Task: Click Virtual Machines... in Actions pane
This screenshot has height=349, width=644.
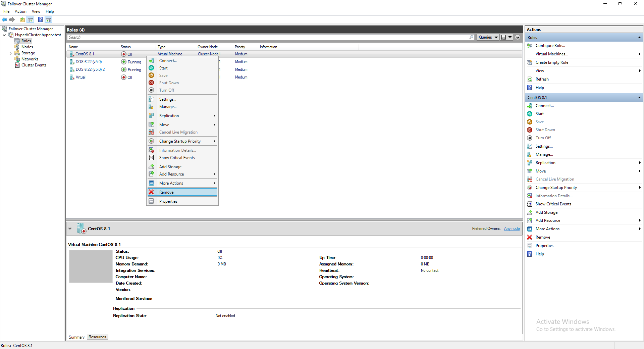Action: [x=552, y=54]
